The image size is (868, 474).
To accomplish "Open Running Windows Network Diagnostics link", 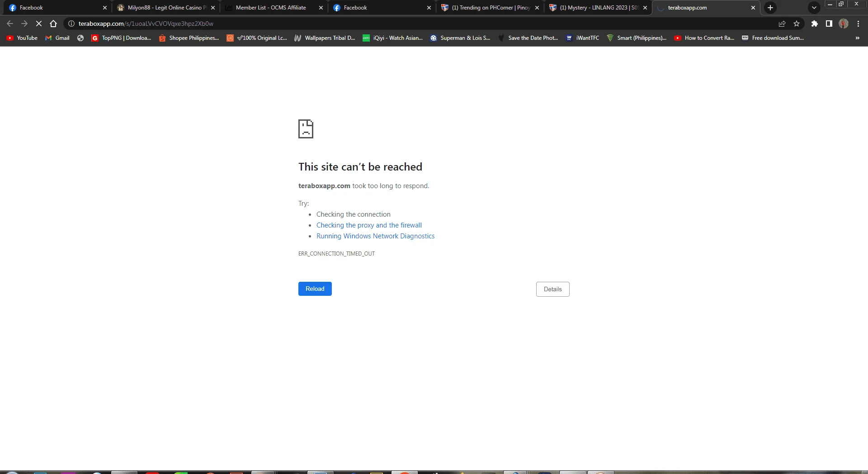I will pyautogui.click(x=375, y=236).
